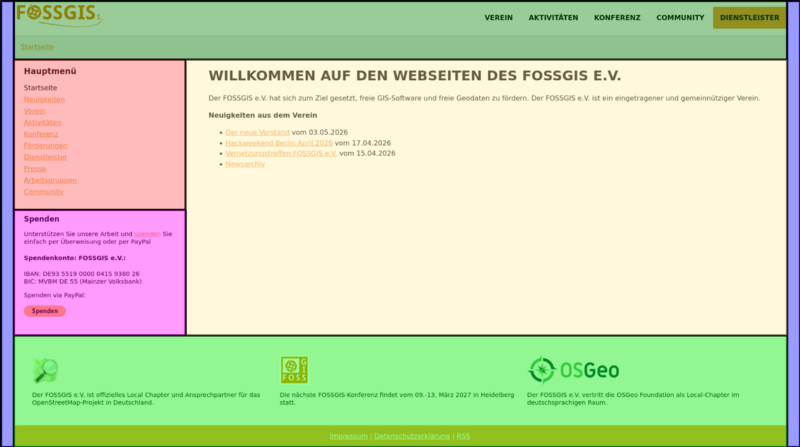Open the Community top navigation menu
The image size is (800, 447).
coord(680,17)
